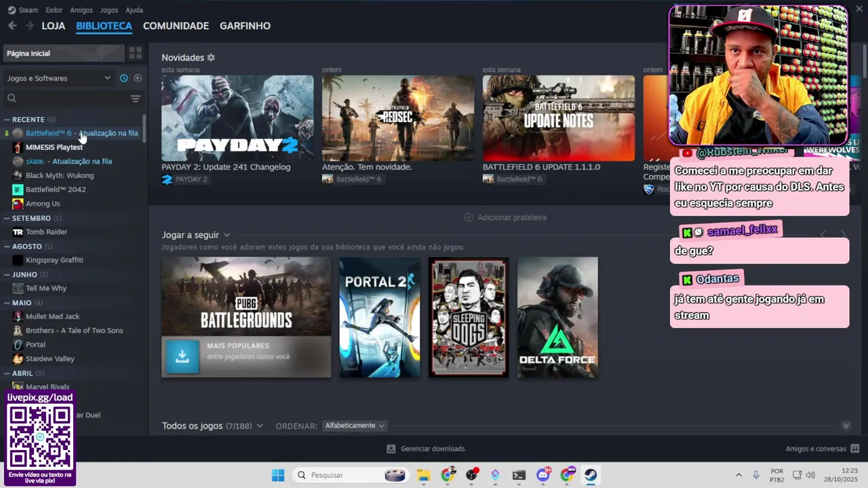Screen dimensions: 868x488
Task: Open the Jogos menu
Action: 108,10
